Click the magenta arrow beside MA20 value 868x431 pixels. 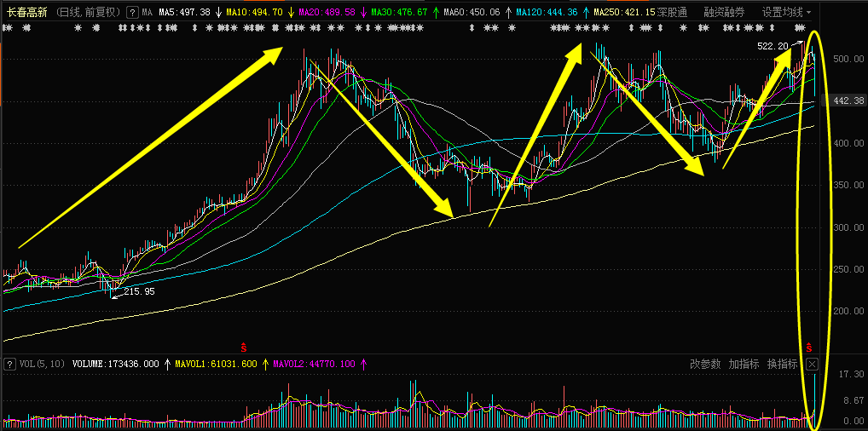(x=363, y=13)
